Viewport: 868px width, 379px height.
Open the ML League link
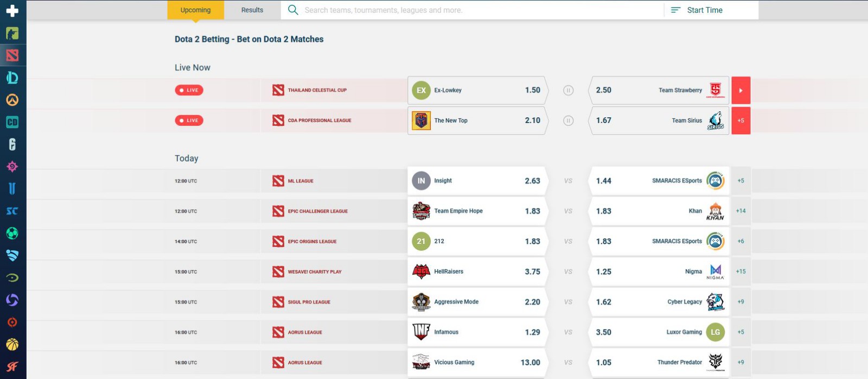point(301,181)
